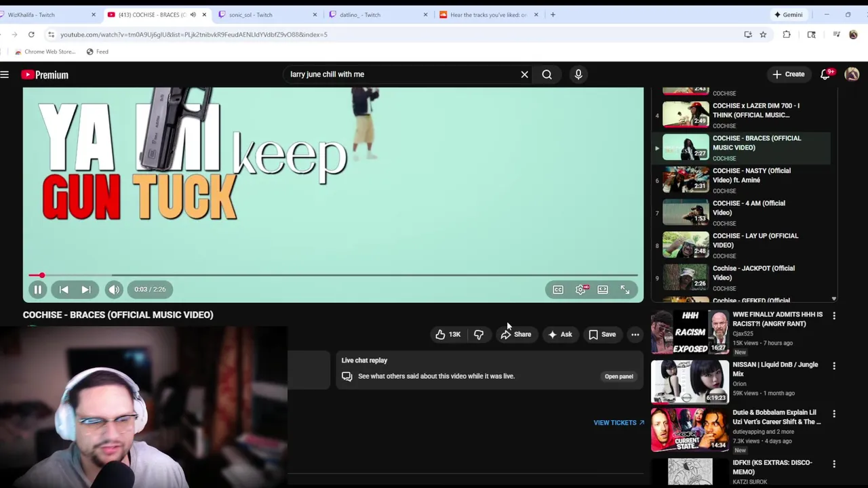Bookmark this page with the star
Image resolution: width=868 pixels, height=488 pixels.
coord(763,35)
